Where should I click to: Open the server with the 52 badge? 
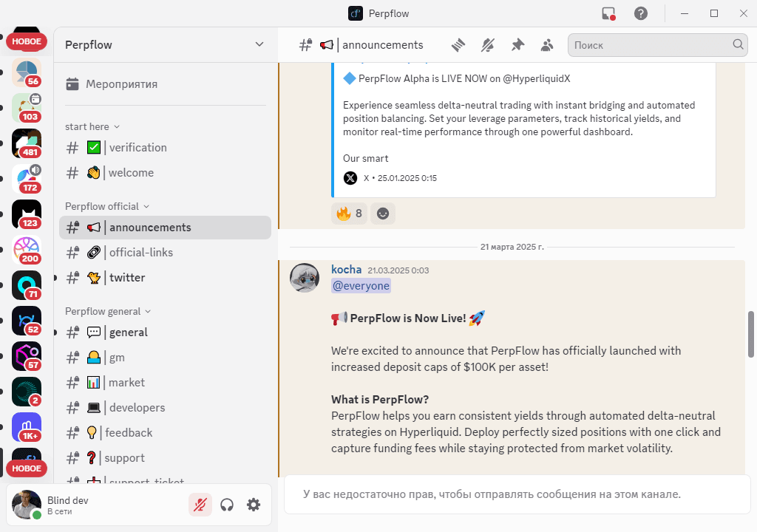[x=27, y=321]
